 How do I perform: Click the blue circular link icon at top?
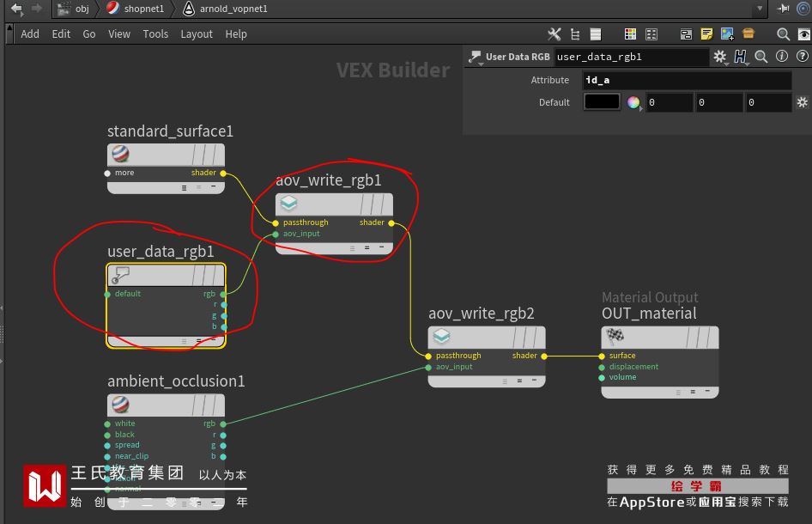pos(803,9)
